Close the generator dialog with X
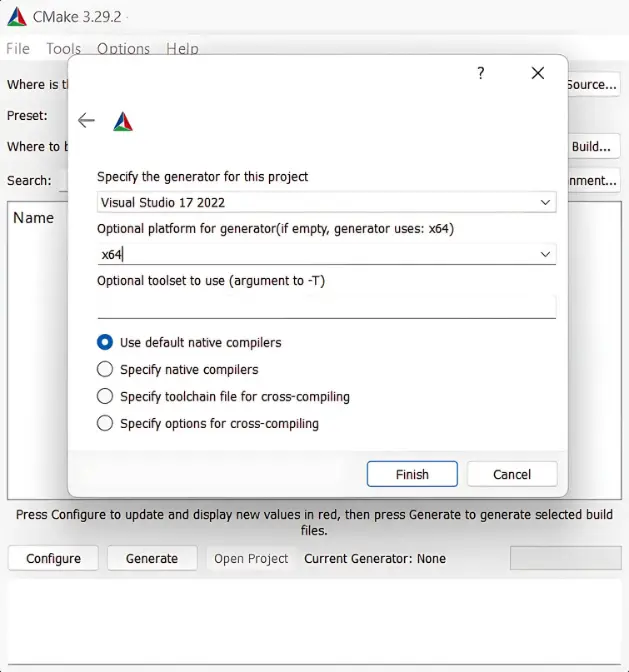Viewport: 629px width, 672px height. click(538, 73)
